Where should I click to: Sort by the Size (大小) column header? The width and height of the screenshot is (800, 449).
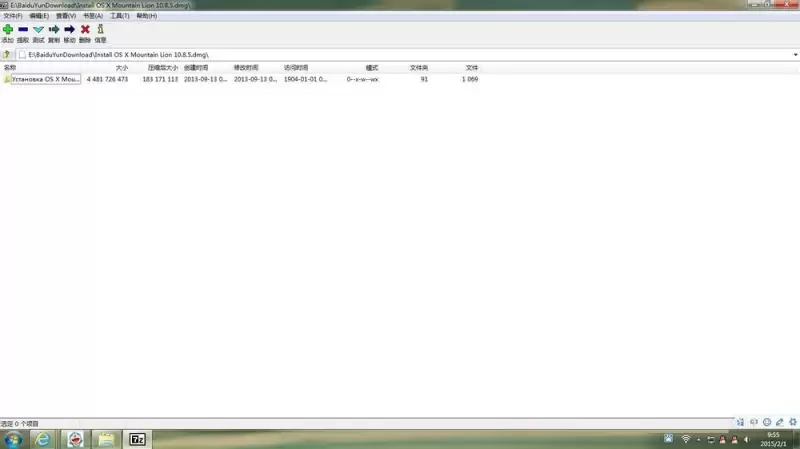pos(121,67)
